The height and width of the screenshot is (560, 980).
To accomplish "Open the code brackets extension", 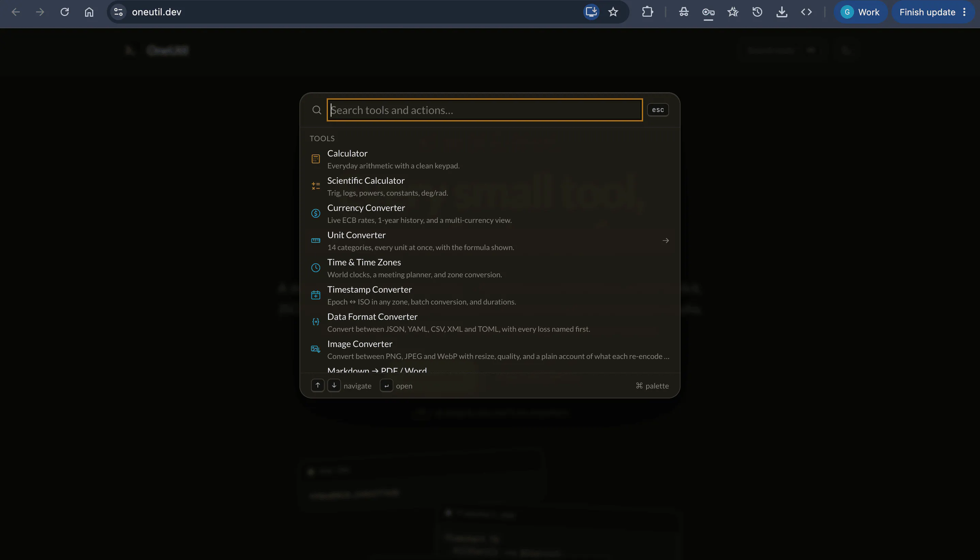I will (x=806, y=12).
